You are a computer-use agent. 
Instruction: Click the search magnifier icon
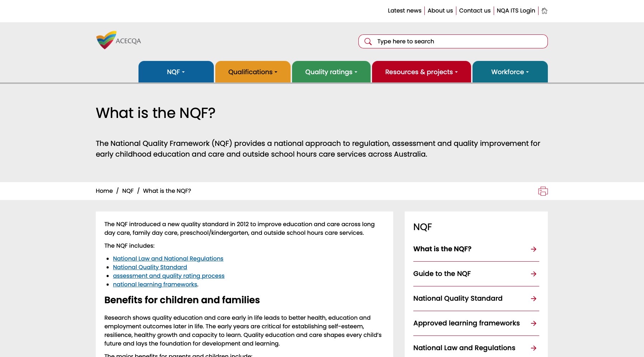(368, 42)
